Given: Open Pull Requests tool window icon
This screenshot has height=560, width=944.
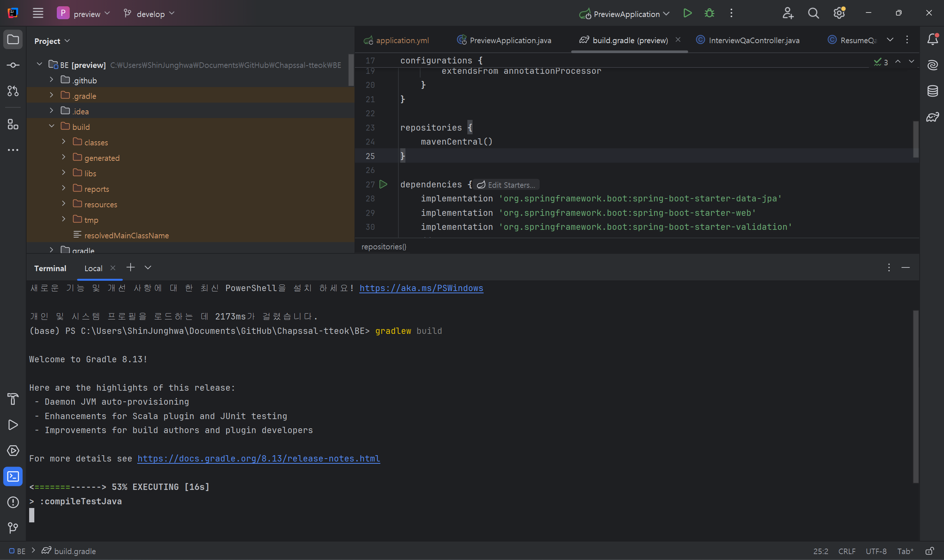Looking at the screenshot, I should [x=13, y=91].
